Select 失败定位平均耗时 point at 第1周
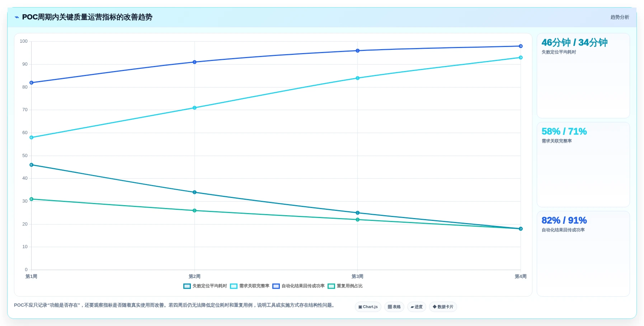The height and width of the screenshot is (326, 644). coord(32,165)
